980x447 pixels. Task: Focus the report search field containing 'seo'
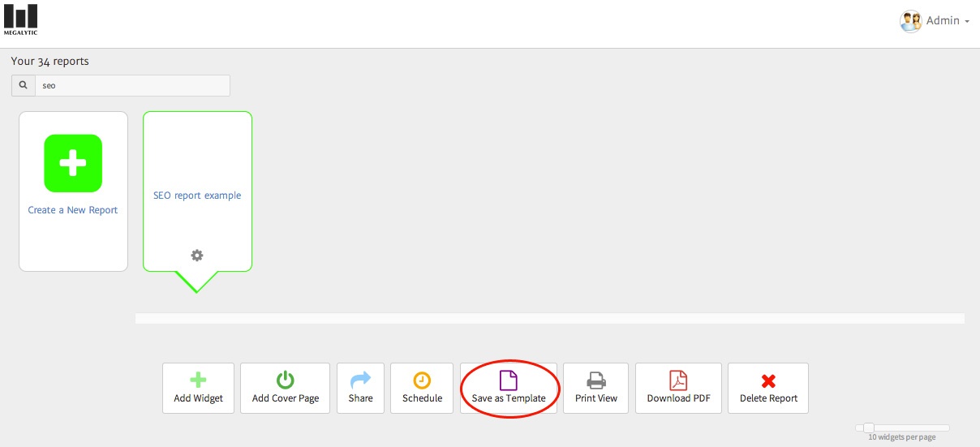coord(131,85)
